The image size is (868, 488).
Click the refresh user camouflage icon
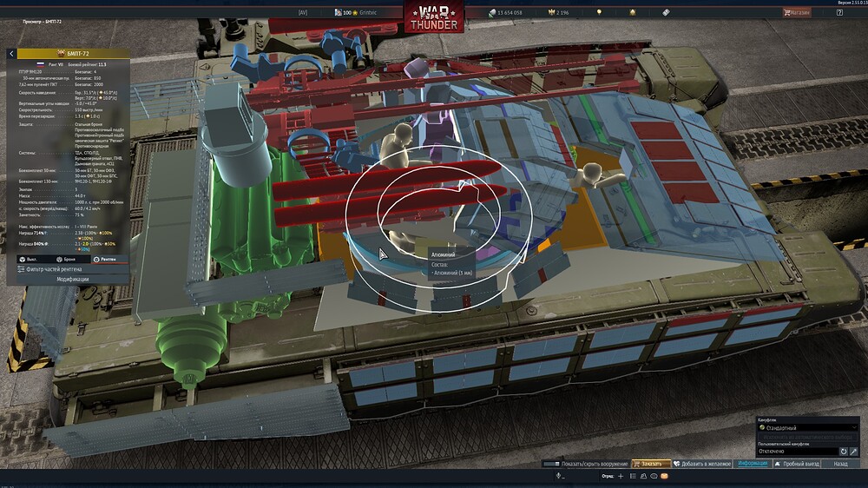[x=843, y=452]
